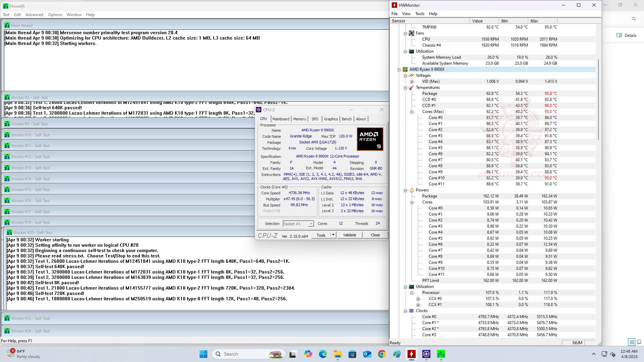Click the Voltages sensor icon in HWMonitor
Image resolution: width=644 pixels, height=362 pixels.
coord(412,75)
